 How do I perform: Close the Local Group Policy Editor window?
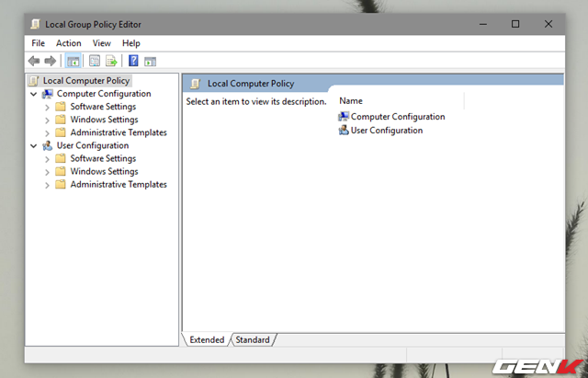(x=548, y=25)
